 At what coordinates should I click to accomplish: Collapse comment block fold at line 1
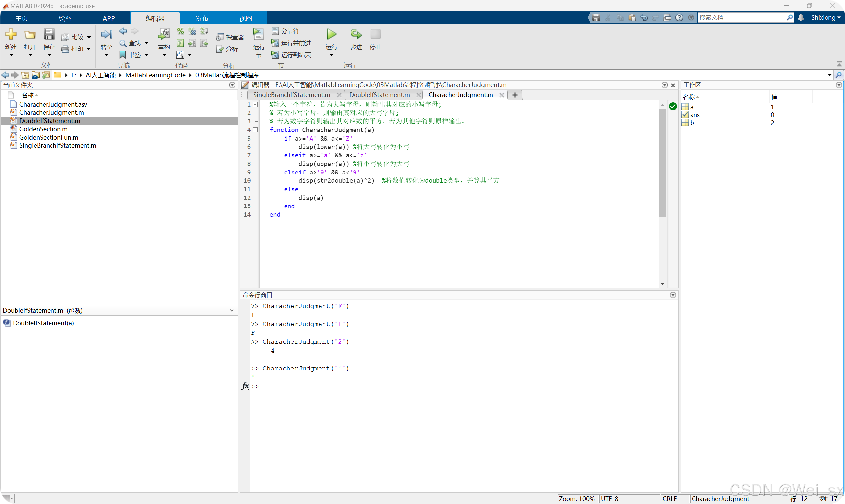point(255,105)
